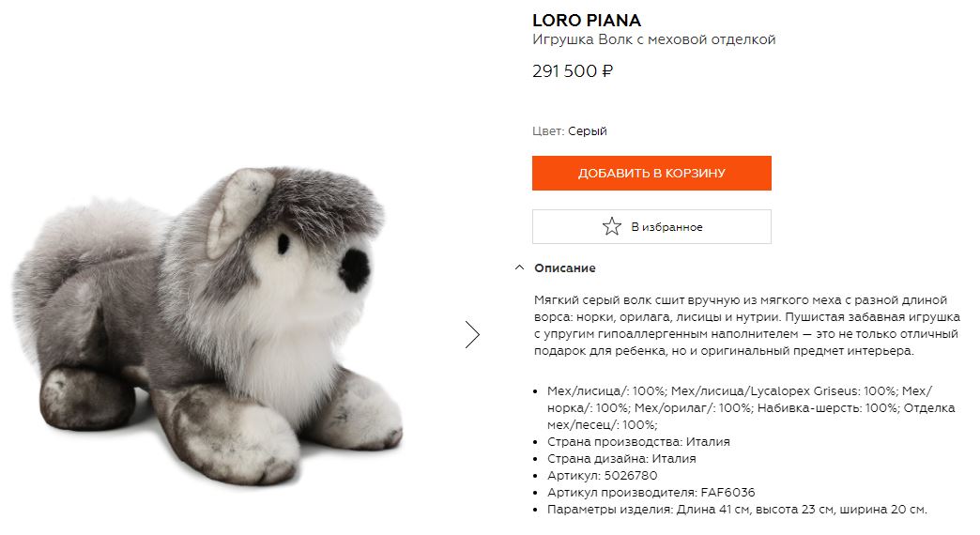Click the product title Игрушка Волк
This screenshot has width=980, height=535.
pos(653,39)
